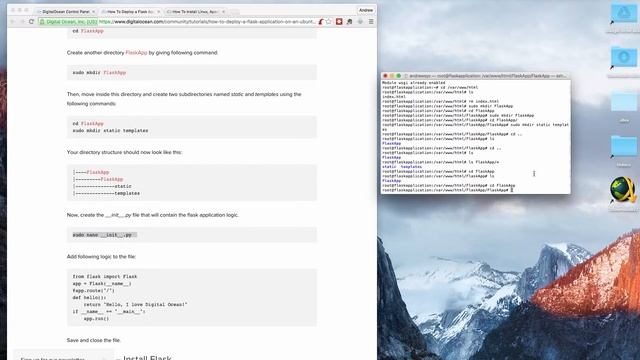Click the digitalocean.com URL in the address bar

click(207, 22)
